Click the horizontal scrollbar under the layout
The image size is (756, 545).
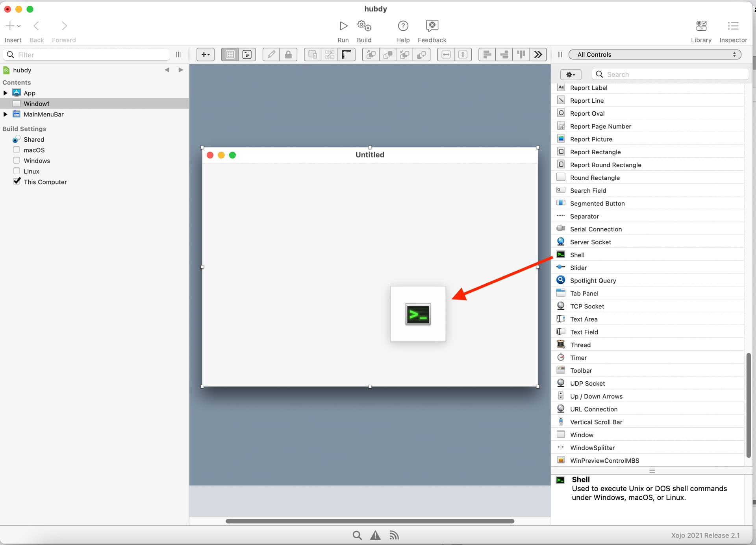tap(370, 521)
